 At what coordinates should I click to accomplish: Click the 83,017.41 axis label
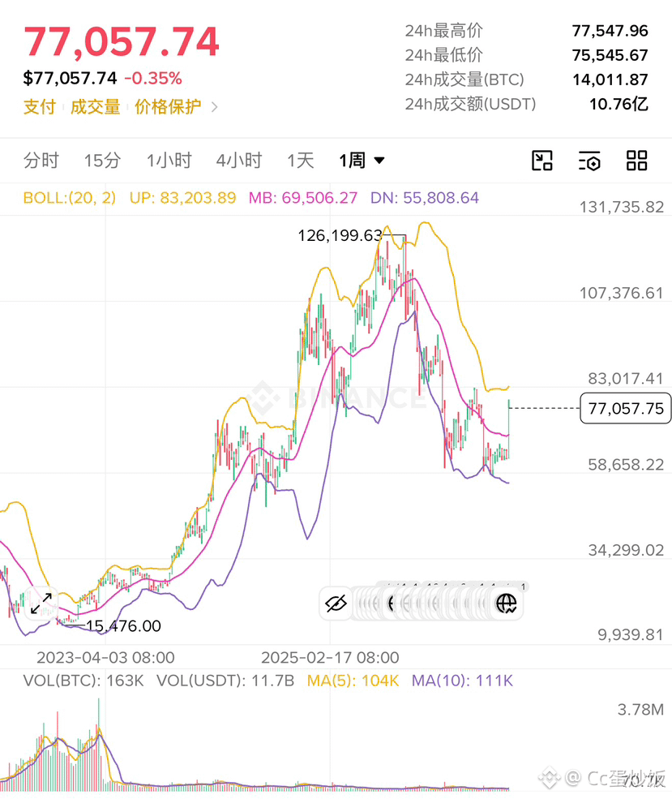click(626, 379)
